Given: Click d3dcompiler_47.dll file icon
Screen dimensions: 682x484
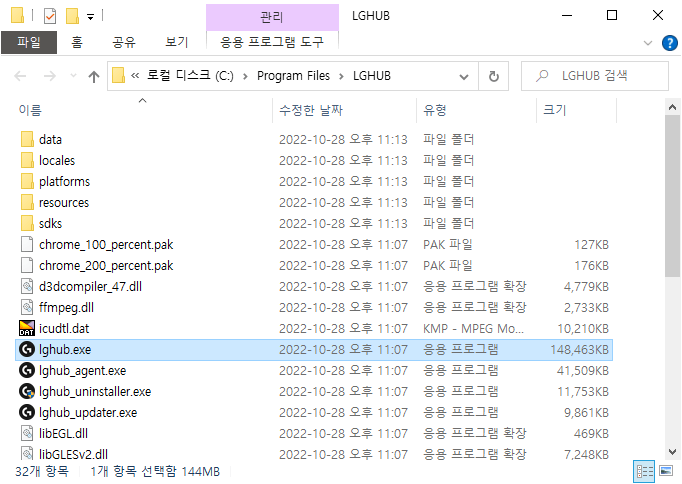Looking at the screenshot, I should [27, 287].
